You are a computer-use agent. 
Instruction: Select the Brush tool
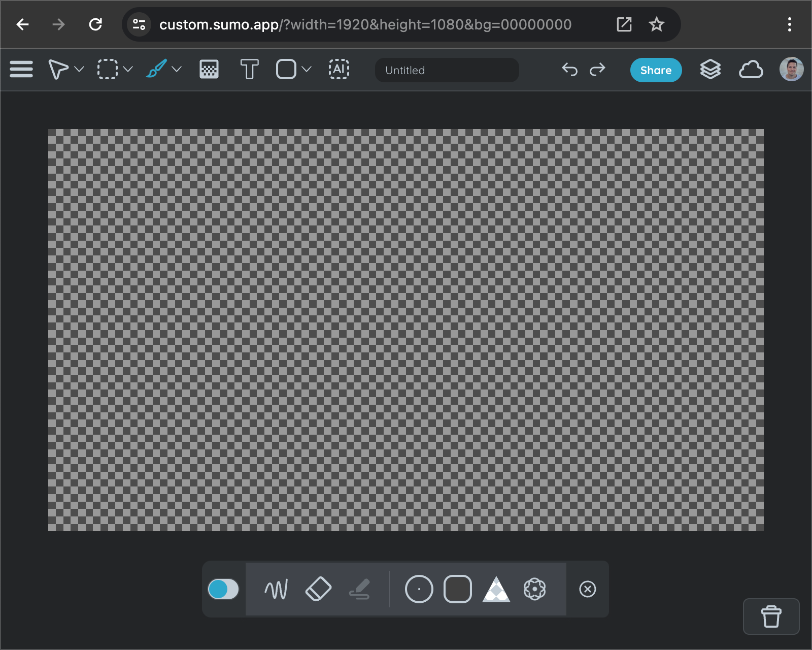(x=156, y=69)
